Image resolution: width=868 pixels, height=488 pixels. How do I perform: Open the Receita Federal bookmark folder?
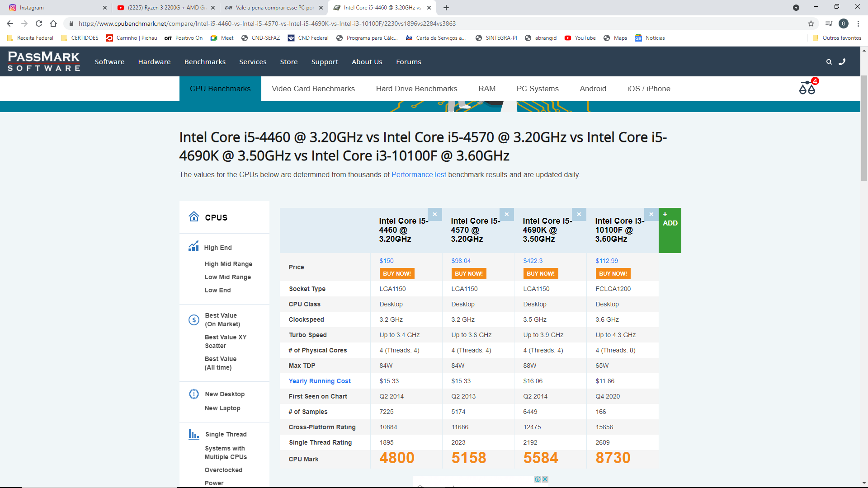(x=30, y=38)
